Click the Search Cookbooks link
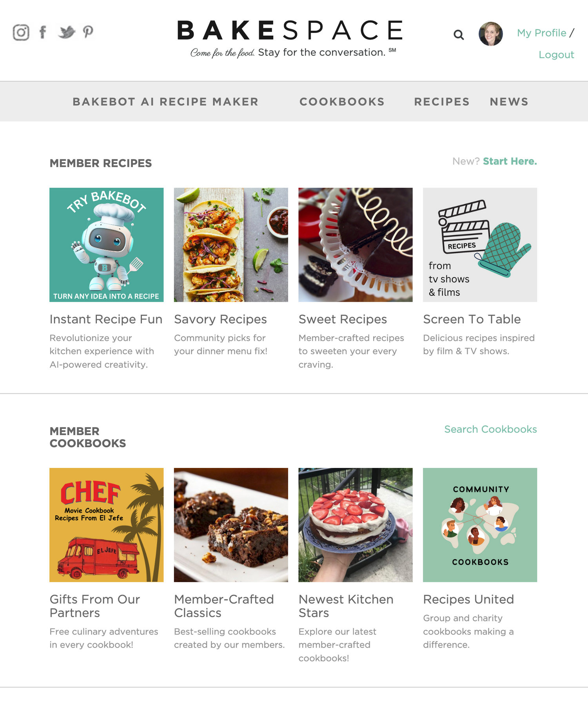The width and height of the screenshot is (588, 718). click(490, 429)
